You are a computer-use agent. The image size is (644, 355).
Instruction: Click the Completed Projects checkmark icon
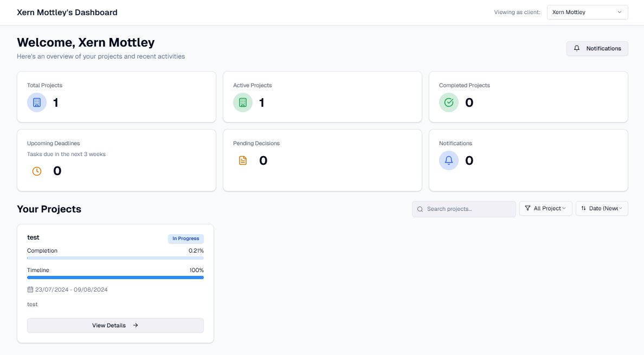pos(449,102)
